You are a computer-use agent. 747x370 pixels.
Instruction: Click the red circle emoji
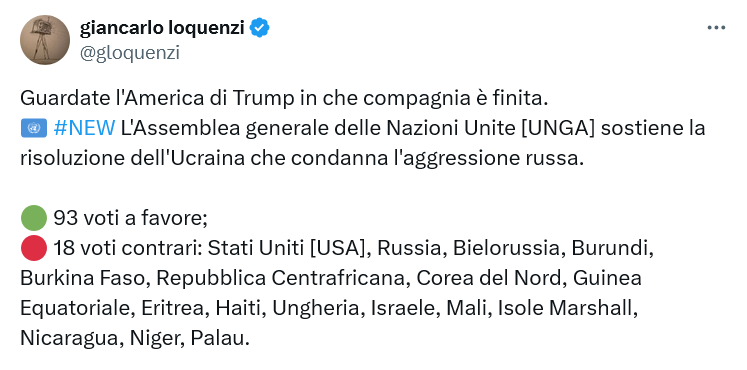[34, 248]
